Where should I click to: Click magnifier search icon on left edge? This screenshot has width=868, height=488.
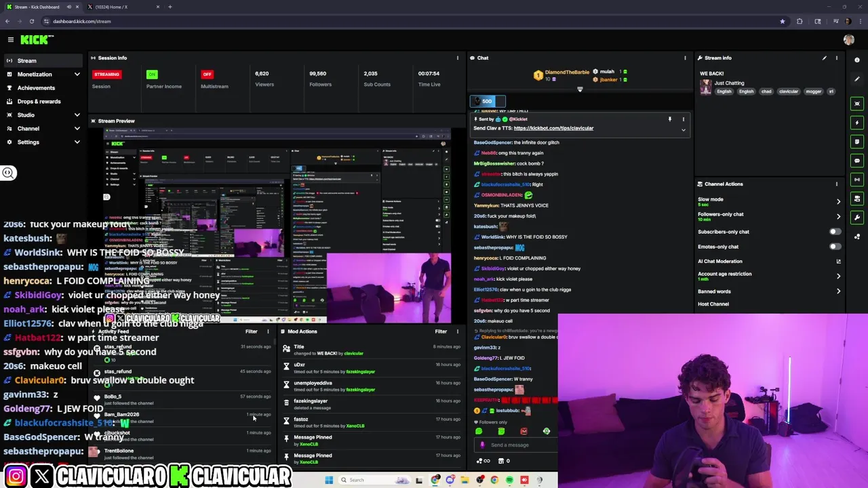point(8,173)
